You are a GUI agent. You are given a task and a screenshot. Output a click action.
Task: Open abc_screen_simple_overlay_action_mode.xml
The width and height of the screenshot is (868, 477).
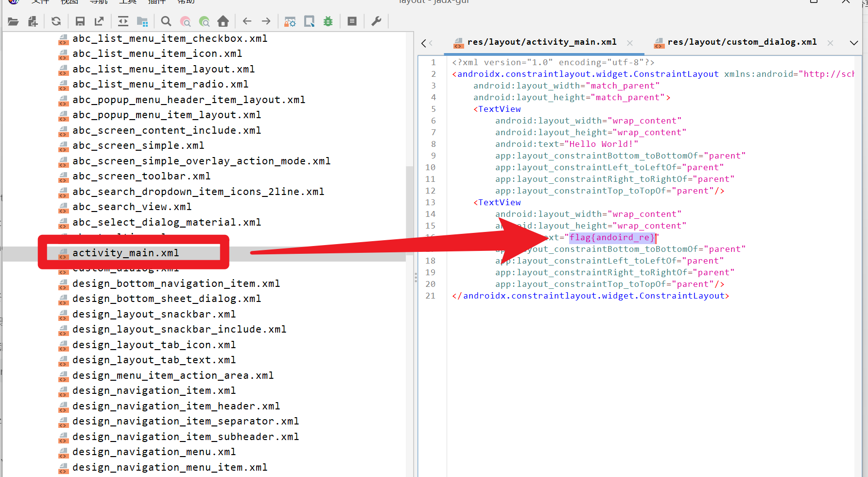point(201,161)
